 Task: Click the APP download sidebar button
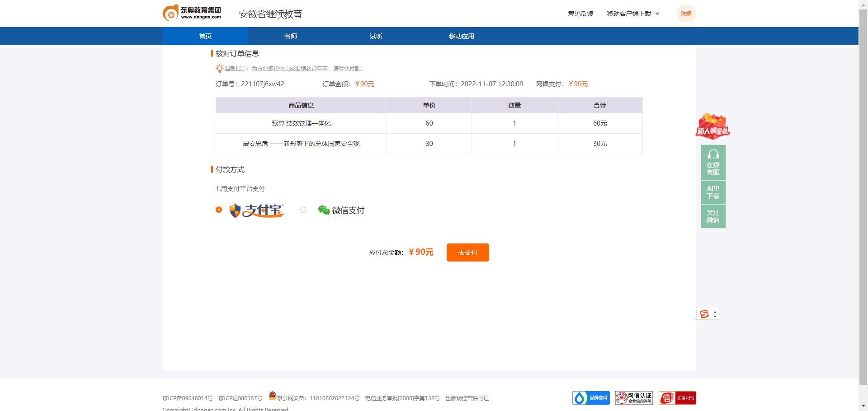tap(713, 192)
